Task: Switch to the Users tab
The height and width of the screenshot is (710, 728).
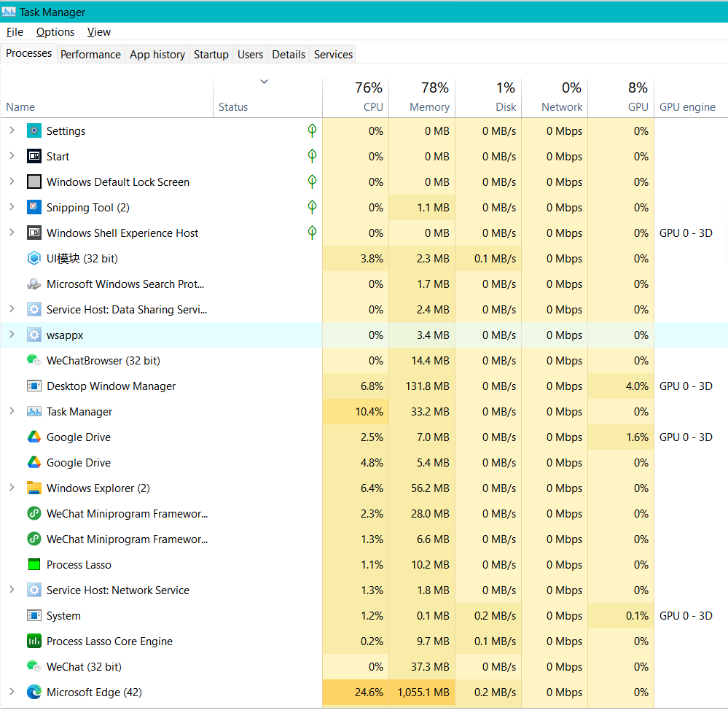Action: tap(250, 55)
